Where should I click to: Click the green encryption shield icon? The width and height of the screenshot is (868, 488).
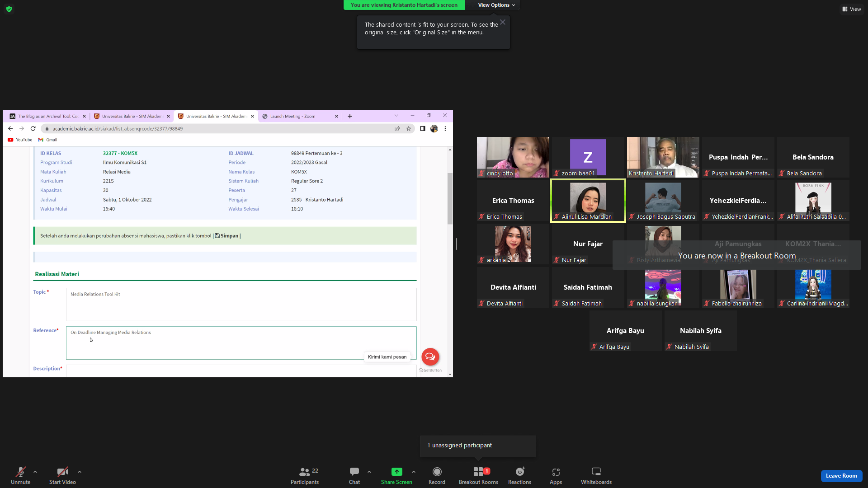9,9
